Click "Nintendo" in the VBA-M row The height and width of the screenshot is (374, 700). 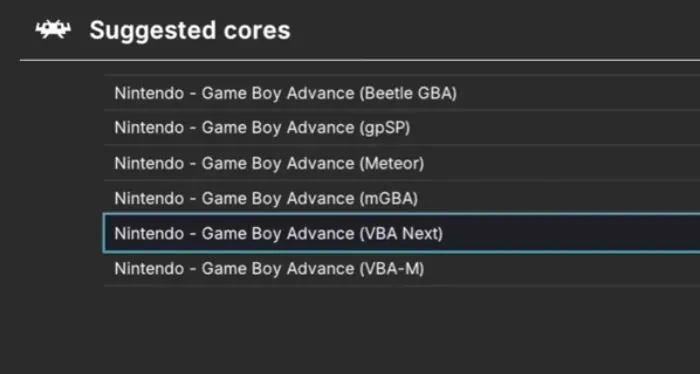coord(149,269)
